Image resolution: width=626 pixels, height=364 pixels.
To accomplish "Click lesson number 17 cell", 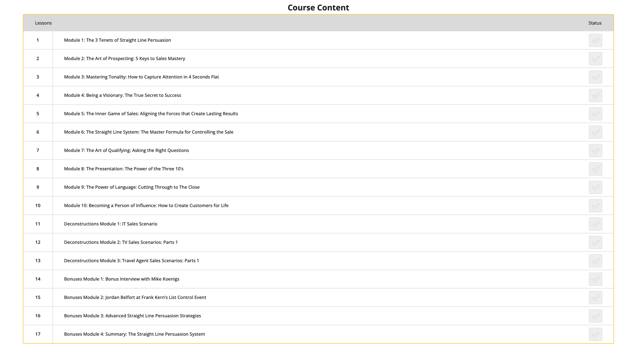I will coord(38,334).
